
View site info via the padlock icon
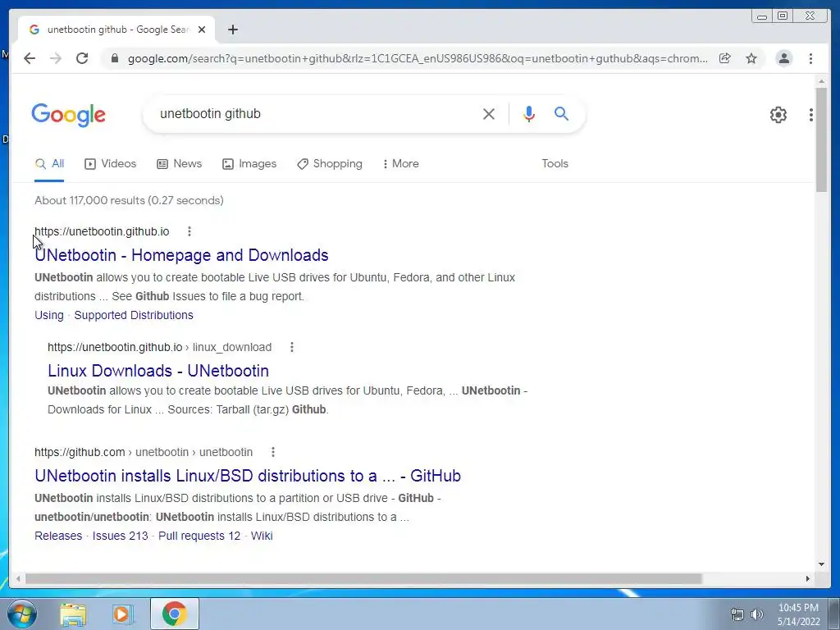coord(115,58)
